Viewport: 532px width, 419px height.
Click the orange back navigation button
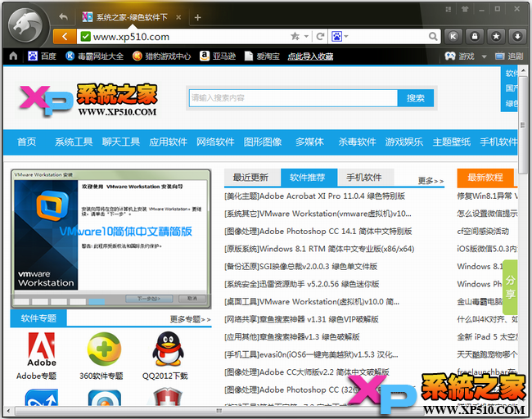65,36
